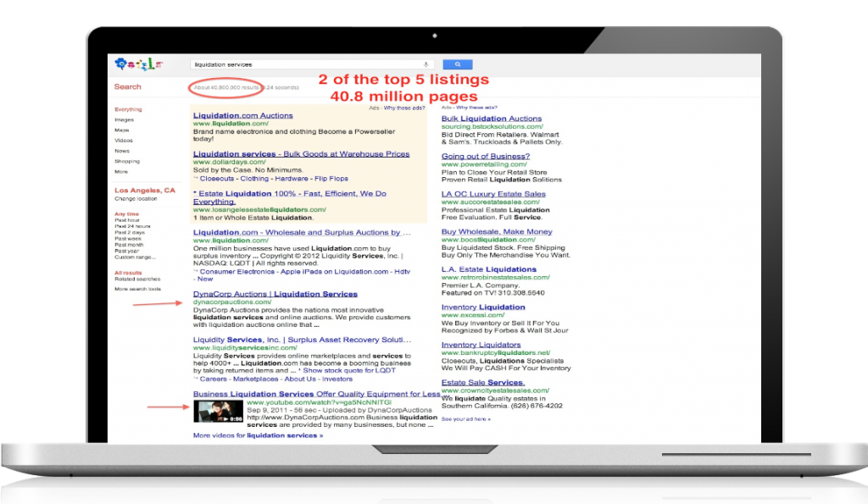Open Careers sitelink under Liquidity Services
868x504 pixels.
[213, 379]
